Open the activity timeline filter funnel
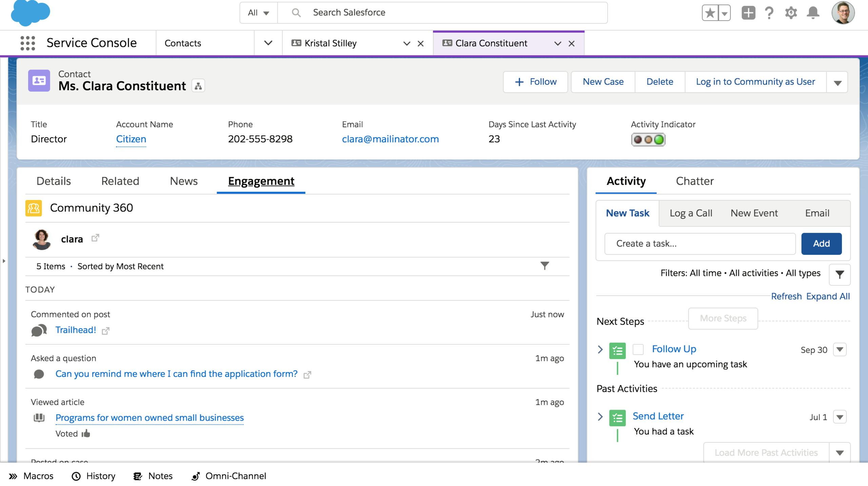 click(x=840, y=275)
